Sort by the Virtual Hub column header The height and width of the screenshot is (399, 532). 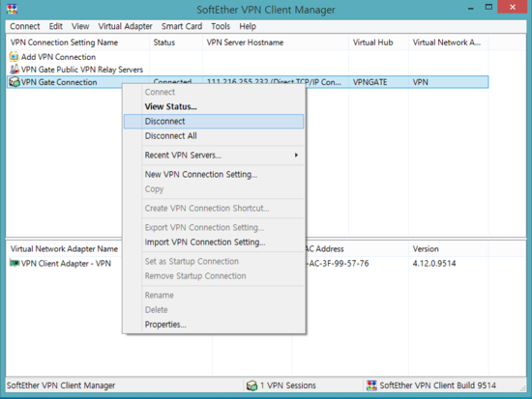tap(378, 43)
